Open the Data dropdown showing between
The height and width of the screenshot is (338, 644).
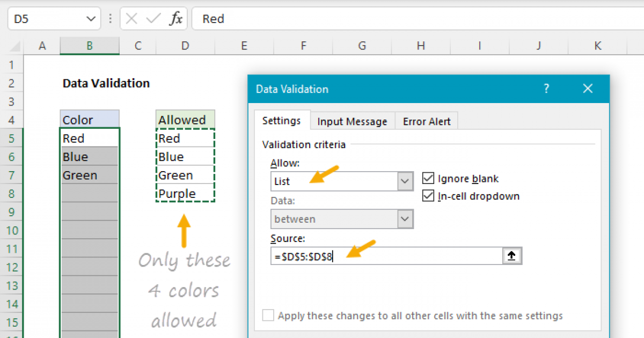[x=342, y=219]
